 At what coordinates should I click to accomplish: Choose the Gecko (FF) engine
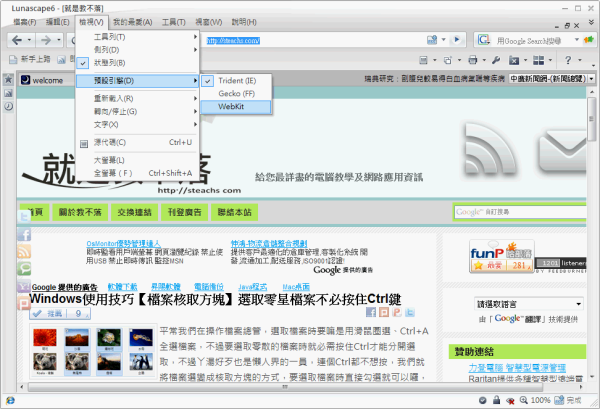coord(236,93)
